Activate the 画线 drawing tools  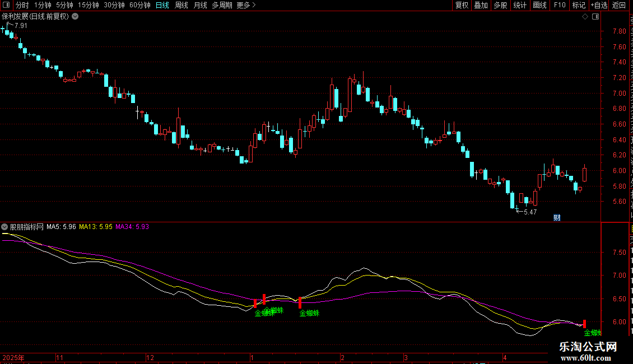(539, 5)
